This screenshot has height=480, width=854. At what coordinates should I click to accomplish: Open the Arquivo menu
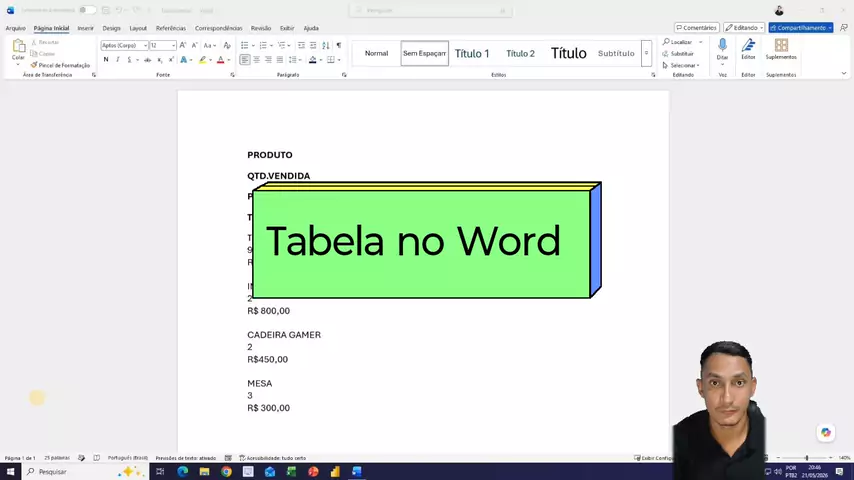pos(15,28)
